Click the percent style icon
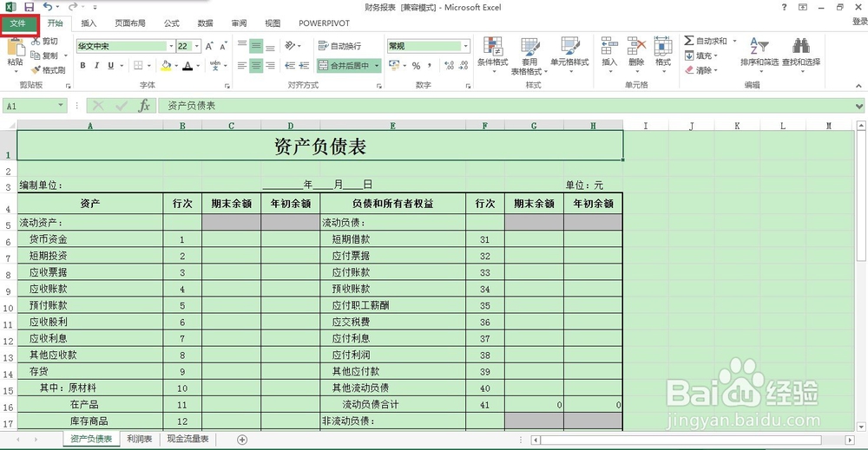Screen dimensions: 868x450 tap(417, 66)
